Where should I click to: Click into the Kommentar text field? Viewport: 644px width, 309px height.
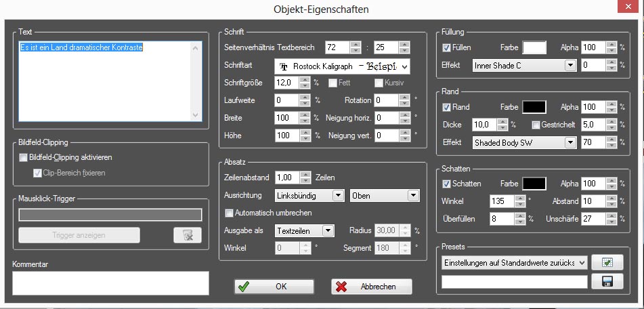click(x=110, y=283)
